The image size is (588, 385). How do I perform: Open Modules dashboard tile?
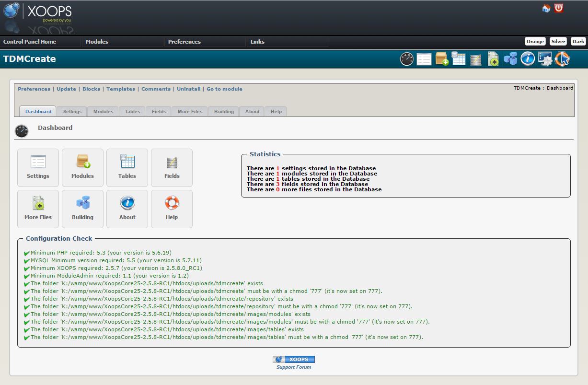coord(82,167)
